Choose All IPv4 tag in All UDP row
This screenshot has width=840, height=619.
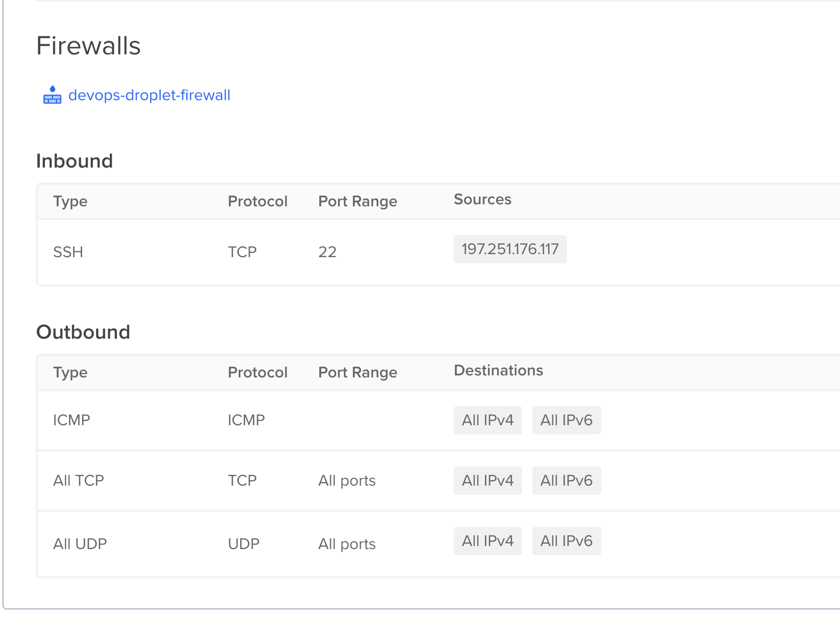[487, 541]
